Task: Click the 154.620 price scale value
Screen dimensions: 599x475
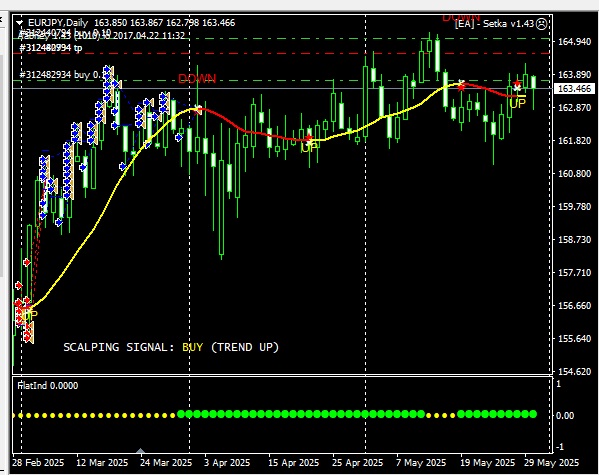Action: pyautogui.click(x=574, y=371)
